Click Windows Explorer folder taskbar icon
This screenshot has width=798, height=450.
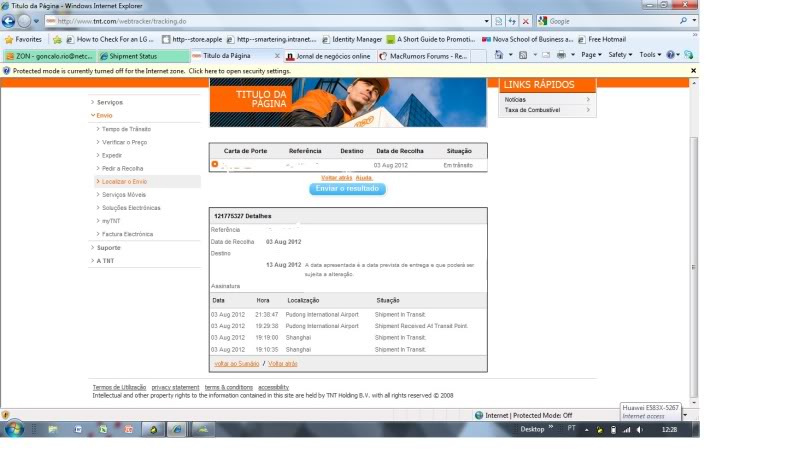click(x=53, y=430)
